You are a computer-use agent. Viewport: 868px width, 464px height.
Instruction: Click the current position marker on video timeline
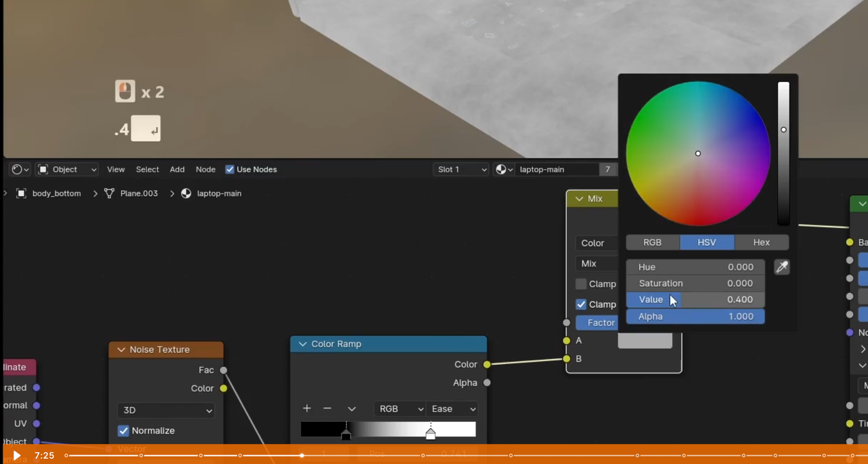(x=302, y=455)
